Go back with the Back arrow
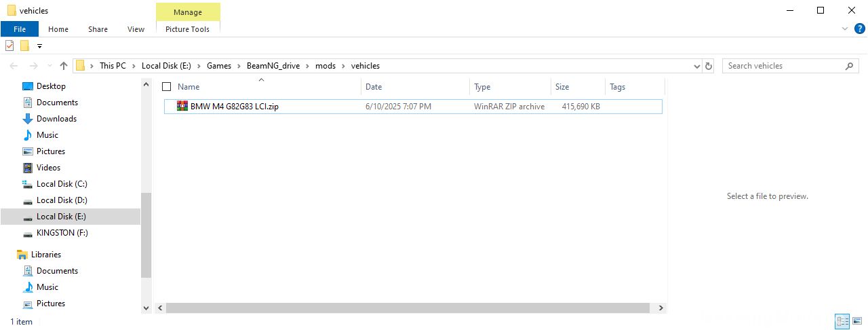Image resolution: width=868 pixels, height=330 pixels. [x=14, y=66]
